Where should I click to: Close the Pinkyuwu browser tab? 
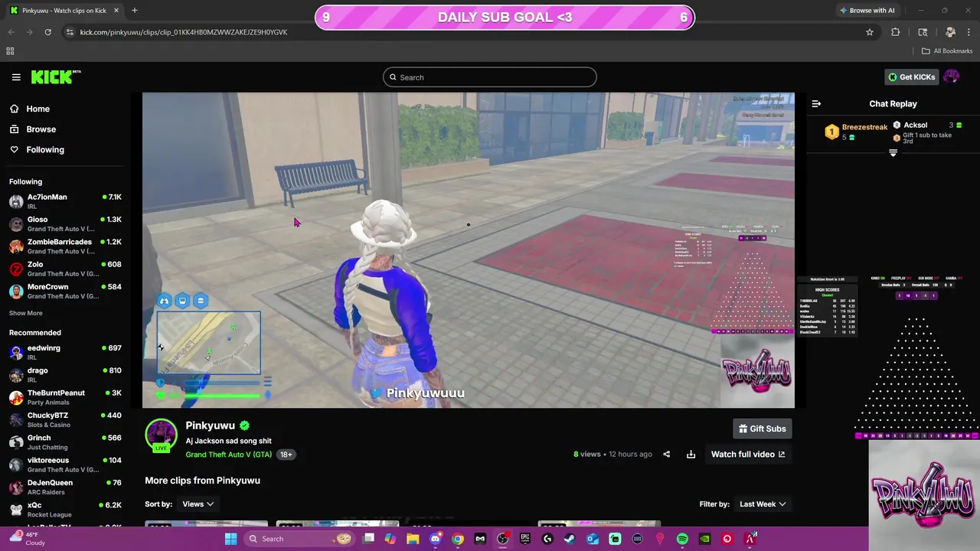(116, 10)
